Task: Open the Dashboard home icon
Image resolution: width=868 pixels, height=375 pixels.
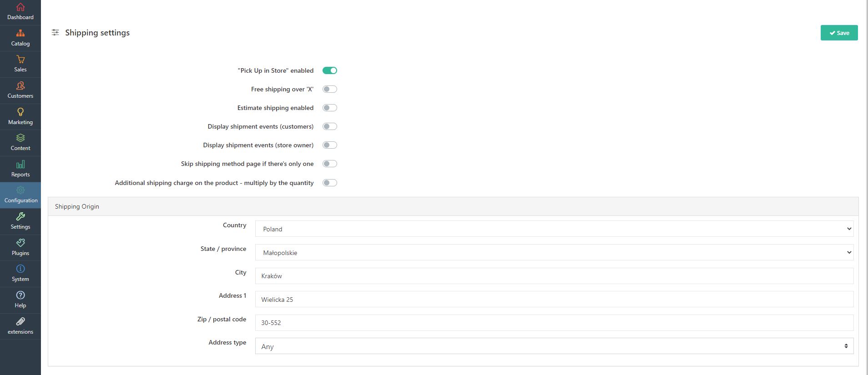Action: [20, 7]
